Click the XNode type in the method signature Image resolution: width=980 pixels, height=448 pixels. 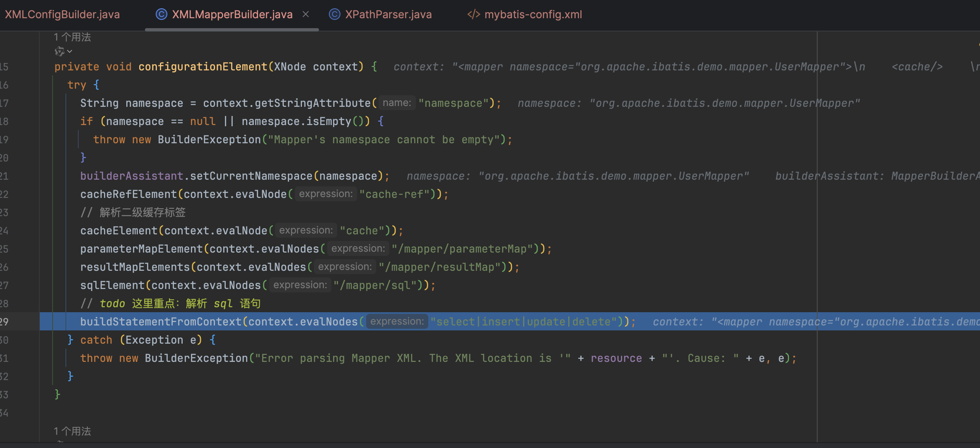pos(290,67)
